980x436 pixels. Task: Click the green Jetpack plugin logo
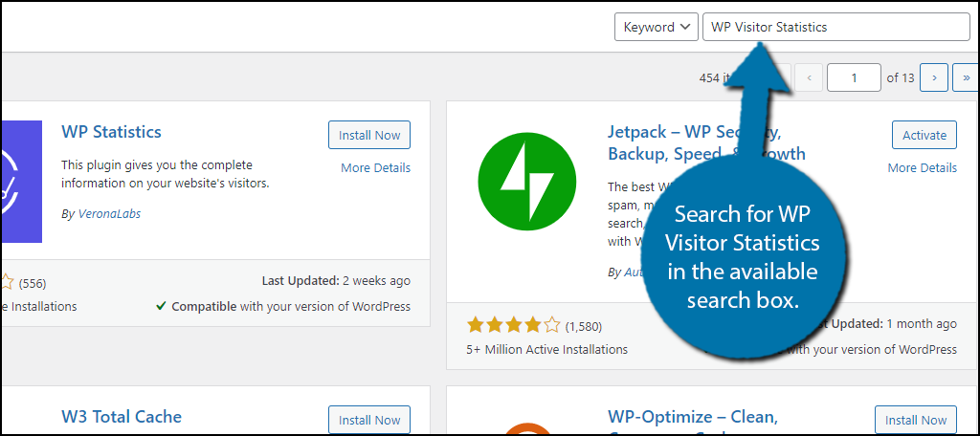(527, 181)
